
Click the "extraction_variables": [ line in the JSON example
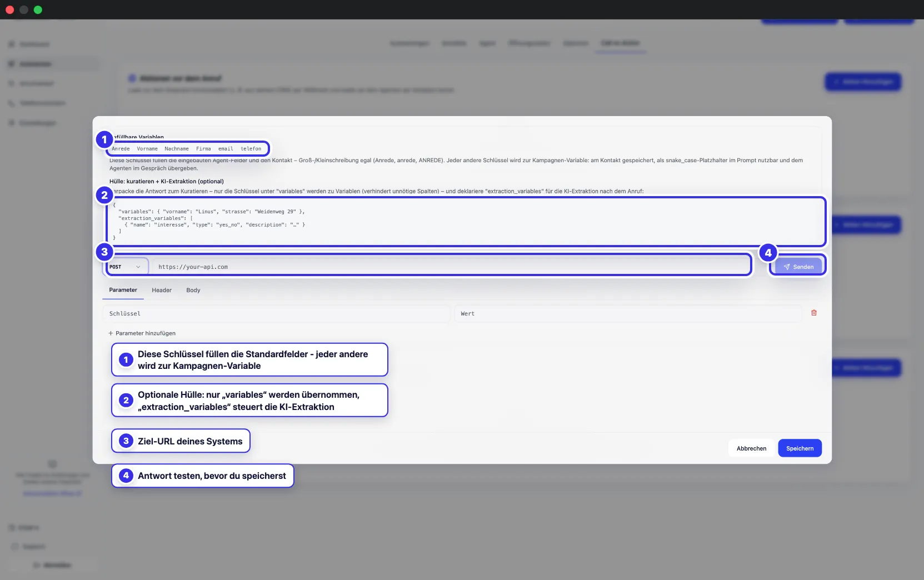click(156, 218)
